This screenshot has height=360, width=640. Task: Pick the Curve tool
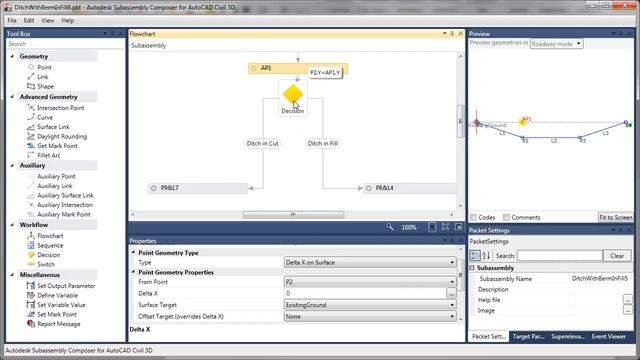point(40,117)
